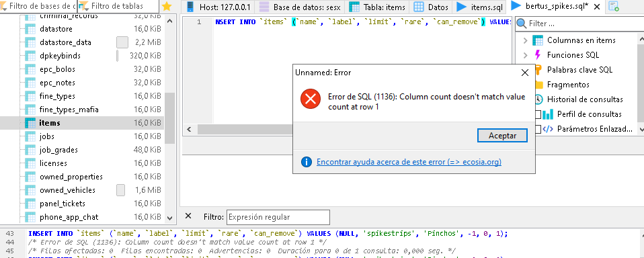
Task: Click the owned_vehicles size bar 1,6 MiB
Action: pyautogui.click(x=120, y=190)
